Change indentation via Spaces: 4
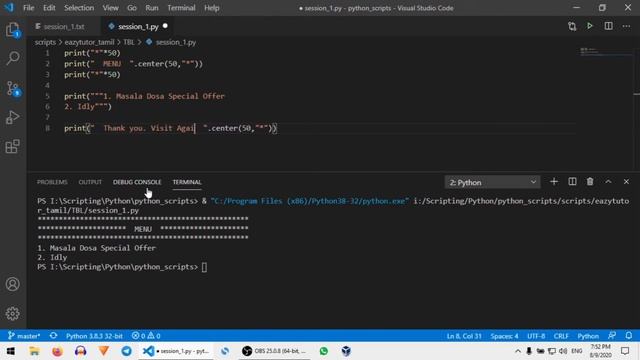Image resolution: width=640 pixels, height=360 pixels. [x=504, y=336]
